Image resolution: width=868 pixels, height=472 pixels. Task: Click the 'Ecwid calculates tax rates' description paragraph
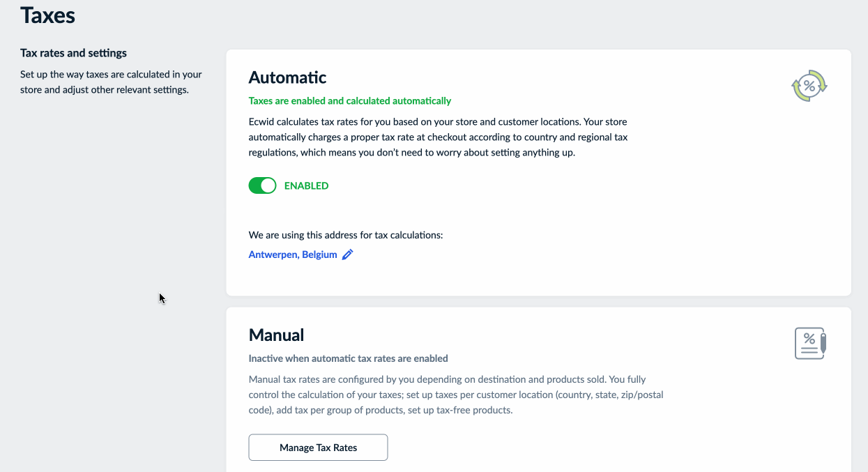tap(439, 137)
